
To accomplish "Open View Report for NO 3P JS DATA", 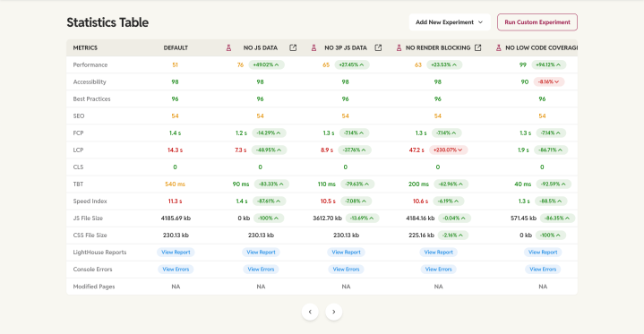I will [x=347, y=253].
